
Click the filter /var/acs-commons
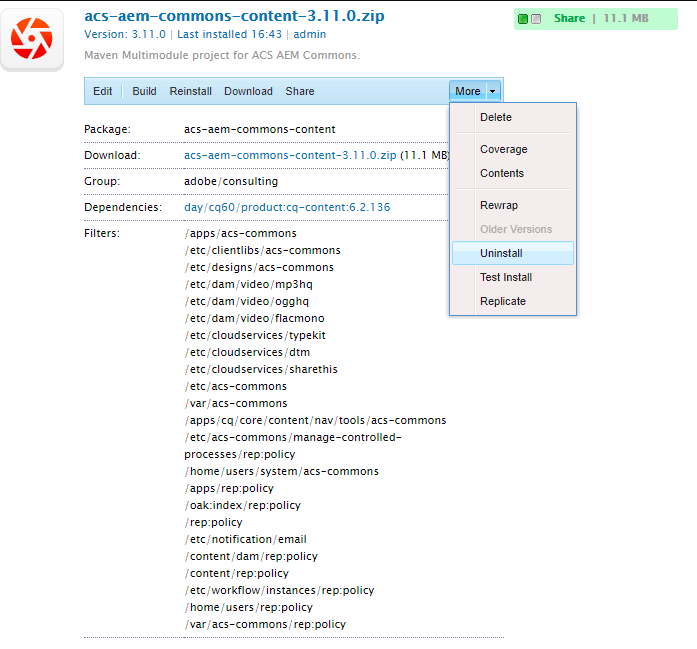(x=236, y=403)
